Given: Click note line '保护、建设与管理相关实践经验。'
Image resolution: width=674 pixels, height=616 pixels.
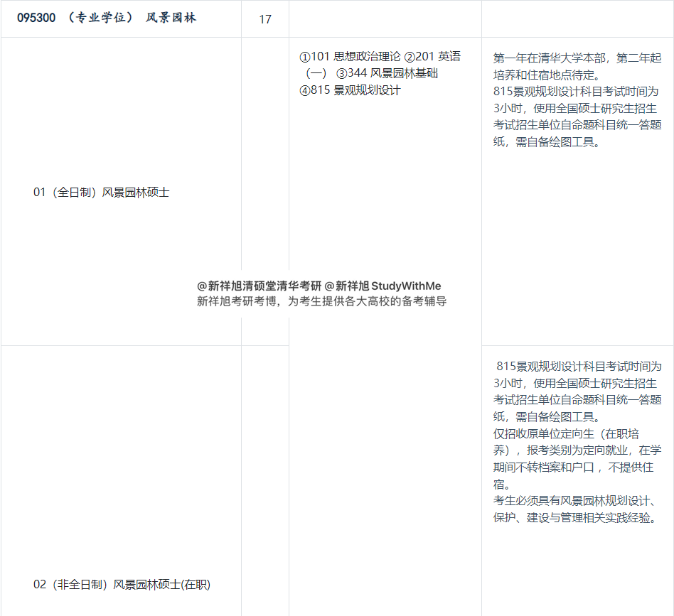Looking at the screenshot, I should pos(576,518).
